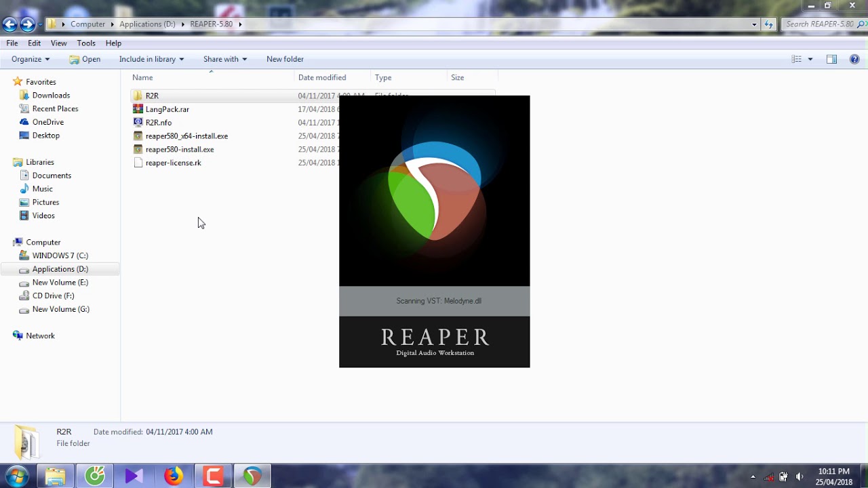This screenshot has height=488, width=868.
Task: Select Favorites in the navigation pane
Action: click(41, 82)
